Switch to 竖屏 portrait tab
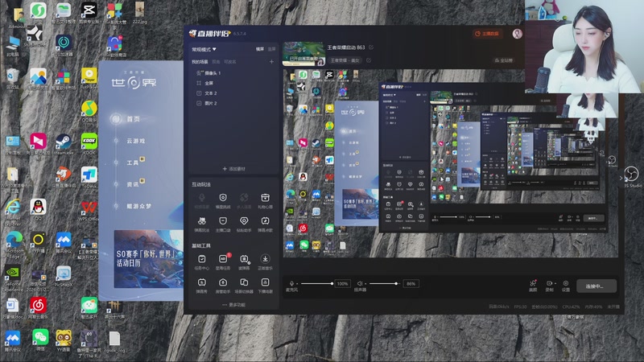Image resolution: width=644 pixels, height=362 pixels. [271, 49]
